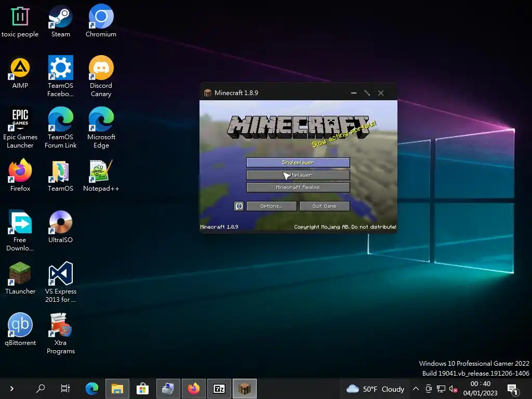The image size is (532, 399).
Task: Open Minecraft Options... menu
Action: click(x=271, y=206)
